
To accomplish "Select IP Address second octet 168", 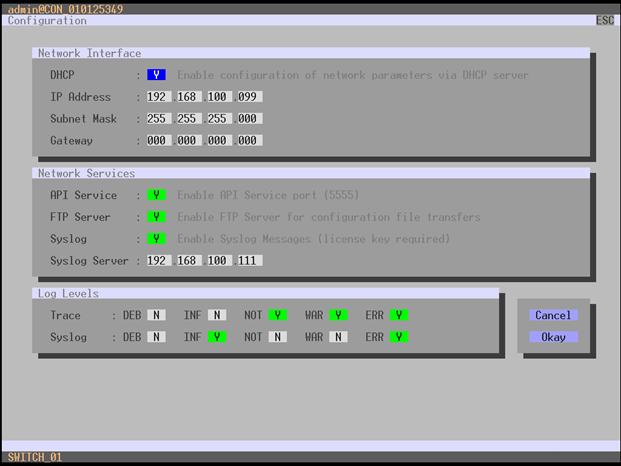I will point(189,97).
